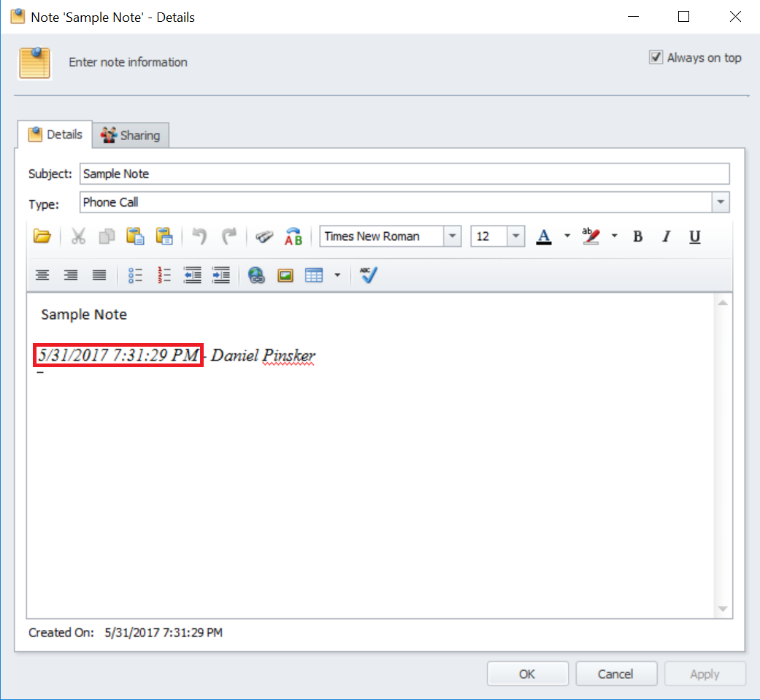Click the font color A swatch
The image size is (760, 700).
pos(543,236)
